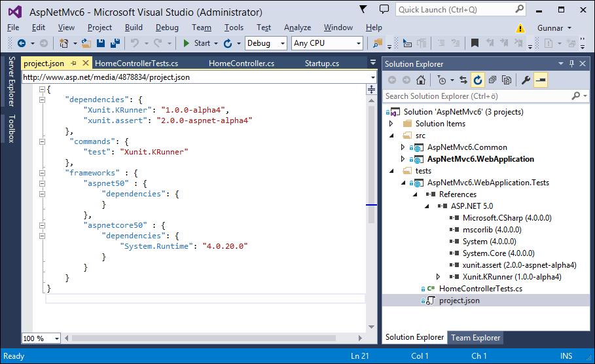Screen dimensions: 595x364
Task: Click the Save All toolbar icon
Action: (115, 43)
